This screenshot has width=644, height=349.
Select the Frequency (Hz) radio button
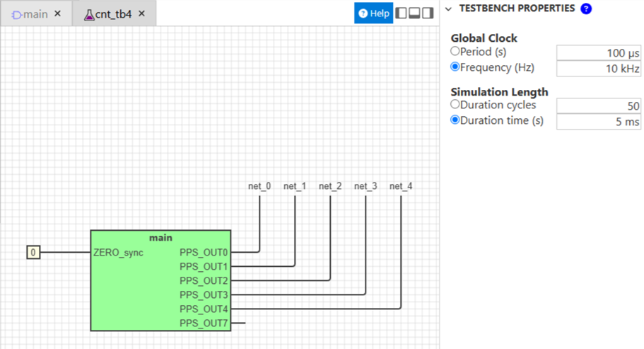pyautogui.click(x=455, y=67)
